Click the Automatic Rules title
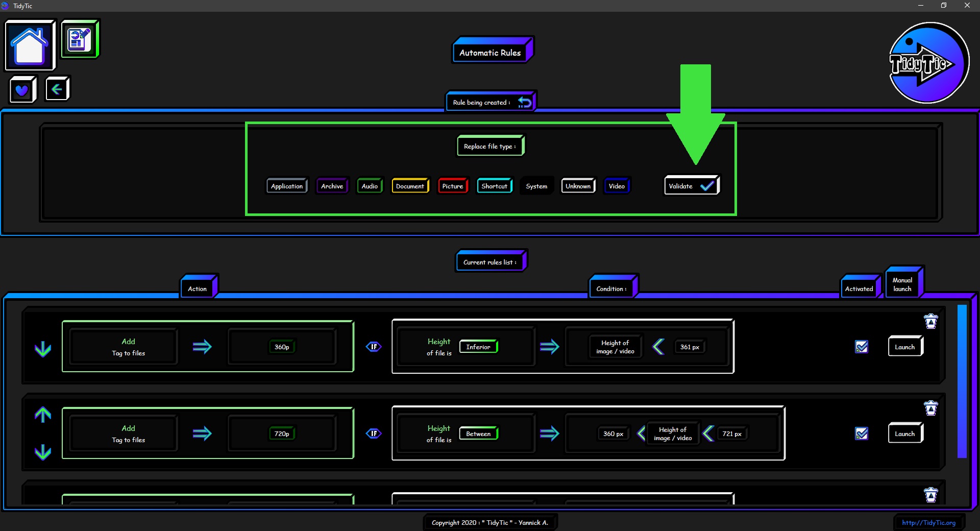980x531 pixels. tap(492, 51)
